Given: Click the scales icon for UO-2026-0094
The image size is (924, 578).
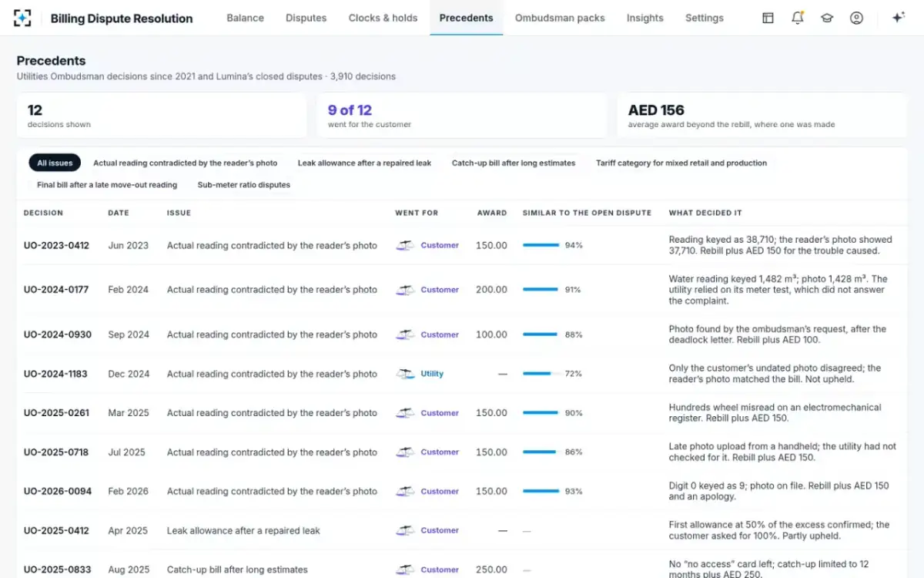Looking at the screenshot, I should point(405,491).
